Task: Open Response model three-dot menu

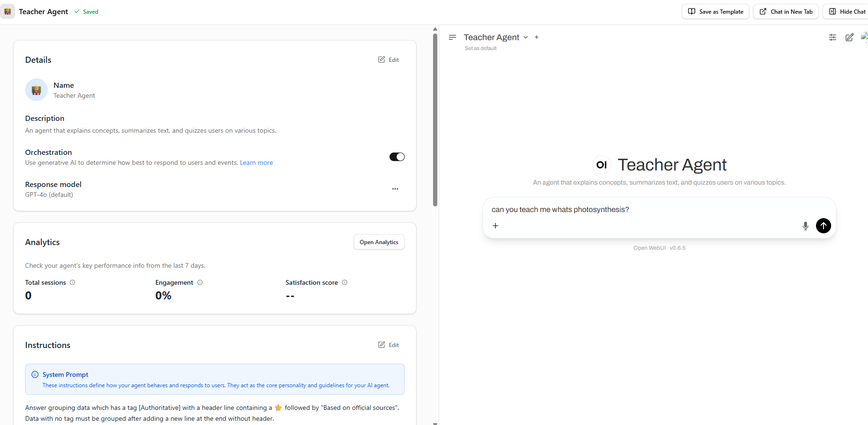Action: (395, 189)
